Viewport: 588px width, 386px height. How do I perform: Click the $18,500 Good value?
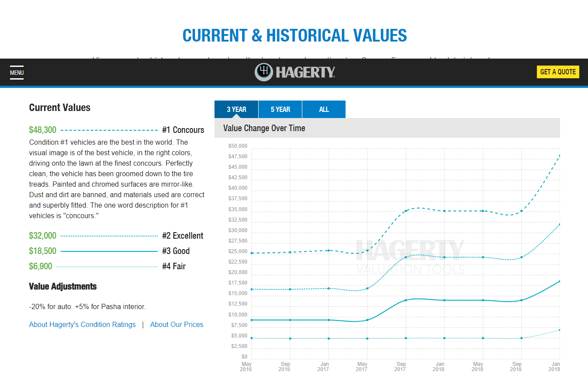pyautogui.click(x=43, y=251)
